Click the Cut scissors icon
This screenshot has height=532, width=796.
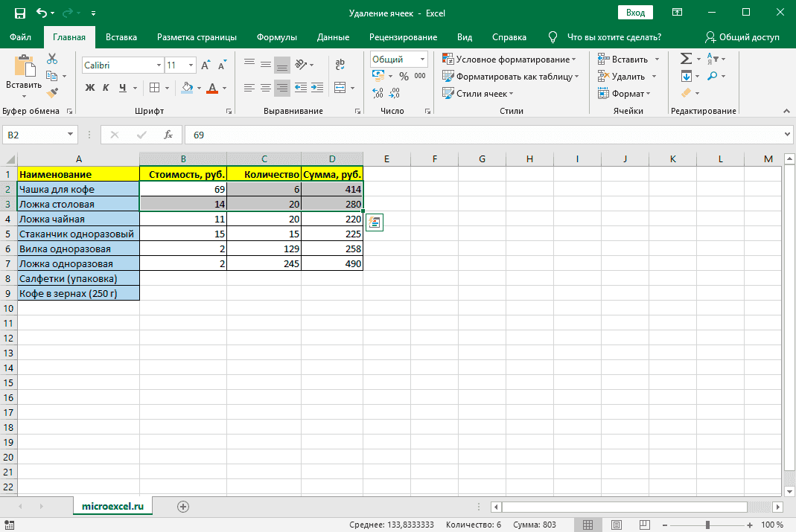(x=52, y=59)
